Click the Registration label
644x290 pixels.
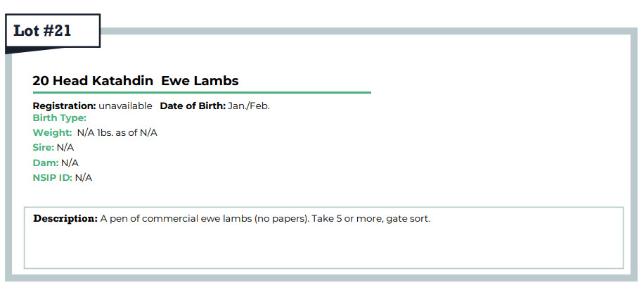tap(64, 106)
